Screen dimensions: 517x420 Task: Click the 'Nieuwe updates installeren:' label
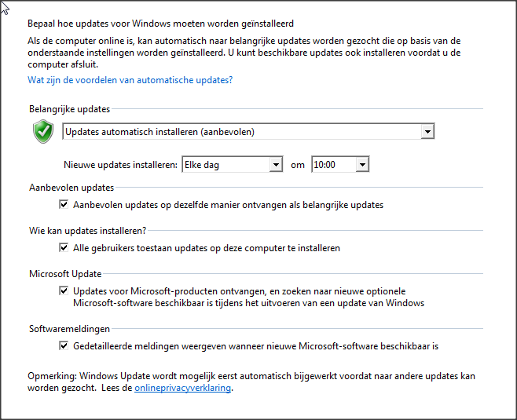coord(121,165)
